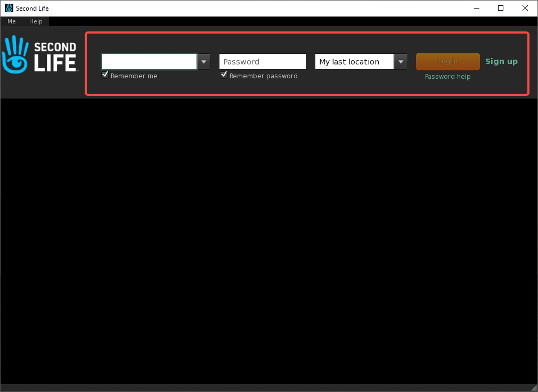Viewport: 538px width, 392px height.
Task: Click the SECOND LIFE wordmark text
Action: pos(55,56)
